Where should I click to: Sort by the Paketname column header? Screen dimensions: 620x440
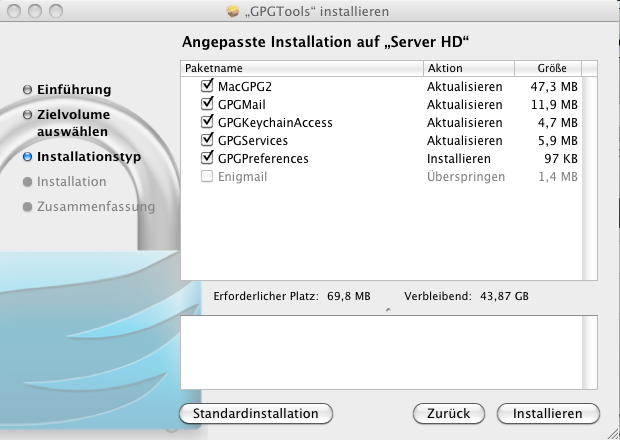point(302,68)
